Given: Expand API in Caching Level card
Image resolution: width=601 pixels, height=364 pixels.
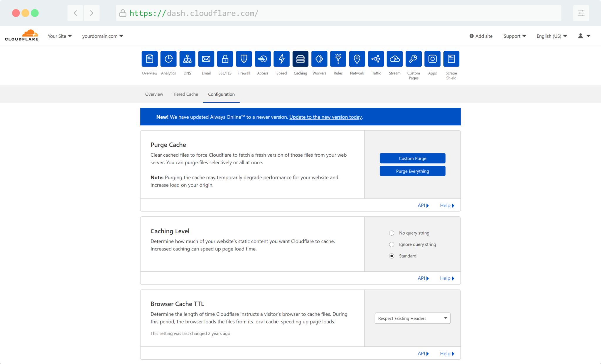Looking at the screenshot, I should (423, 278).
